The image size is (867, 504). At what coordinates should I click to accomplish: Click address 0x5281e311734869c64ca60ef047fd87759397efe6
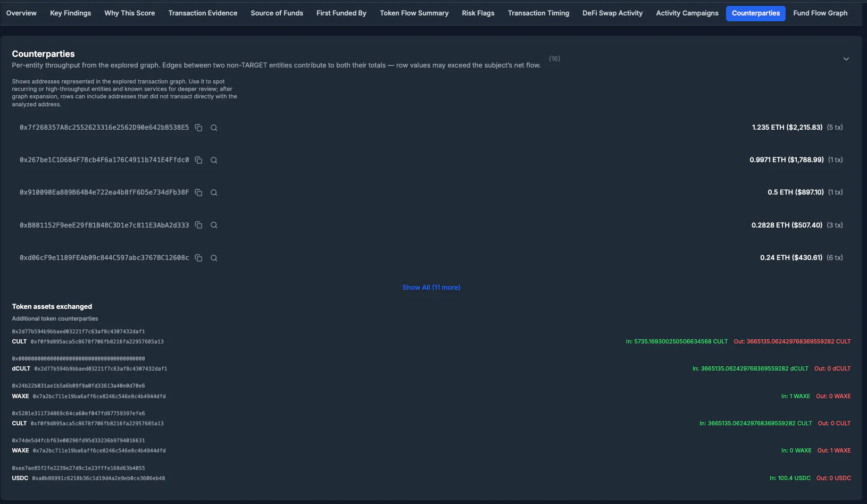(78, 413)
